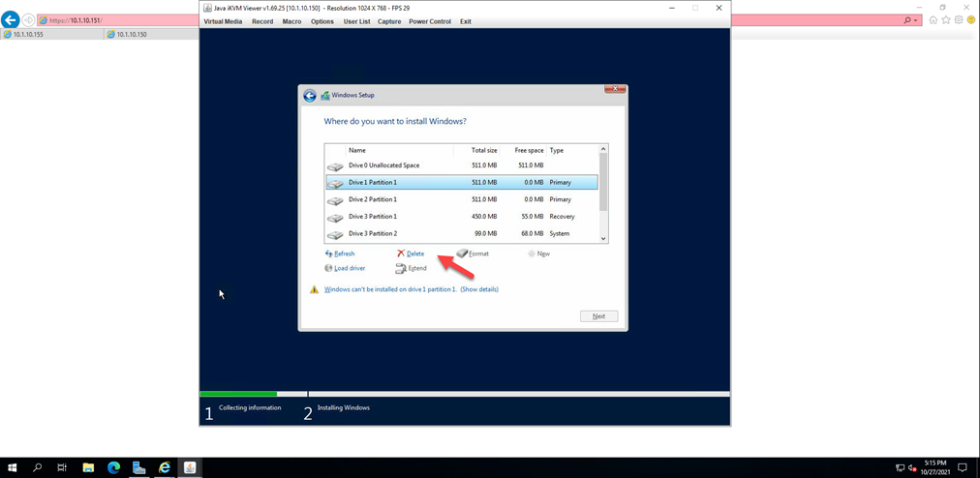980x478 pixels.
Task: Click the Exit menu item
Action: [466, 21]
